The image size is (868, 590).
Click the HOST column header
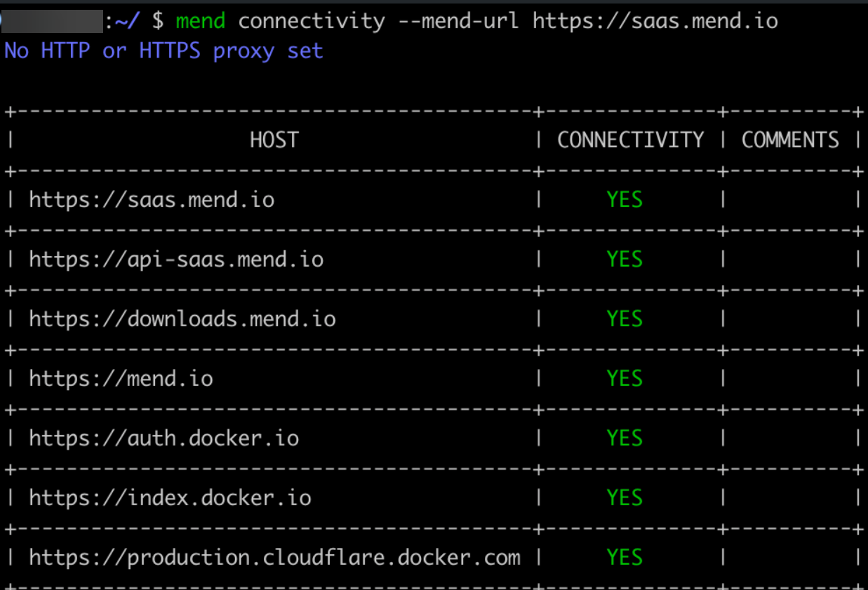pyautogui.click(x=274, y=140)
